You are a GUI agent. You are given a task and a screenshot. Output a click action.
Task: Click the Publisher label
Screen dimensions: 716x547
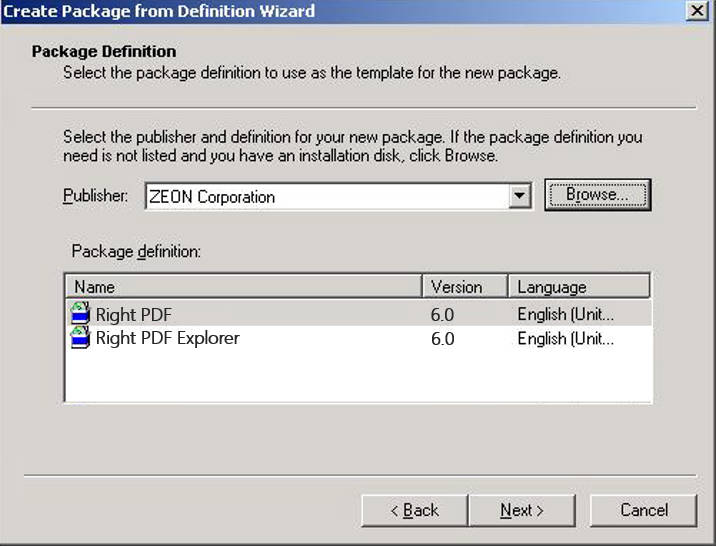95,196
